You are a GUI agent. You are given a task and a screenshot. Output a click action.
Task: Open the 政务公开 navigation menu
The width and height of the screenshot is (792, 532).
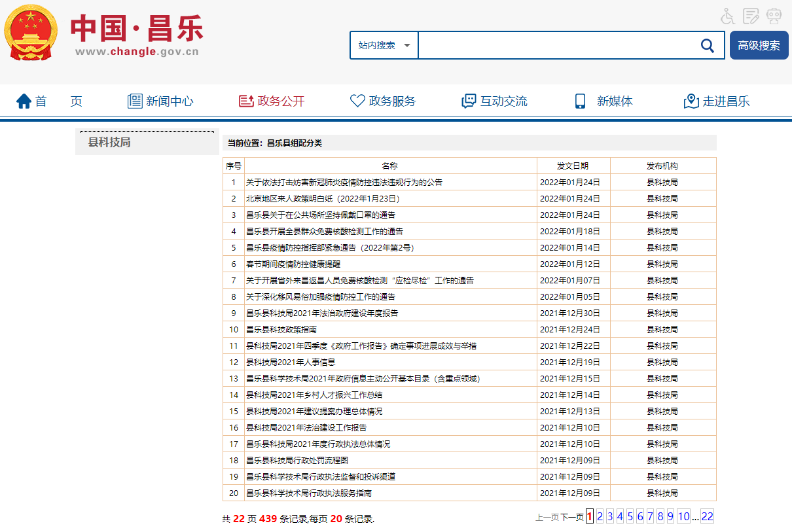coord(272,101)
